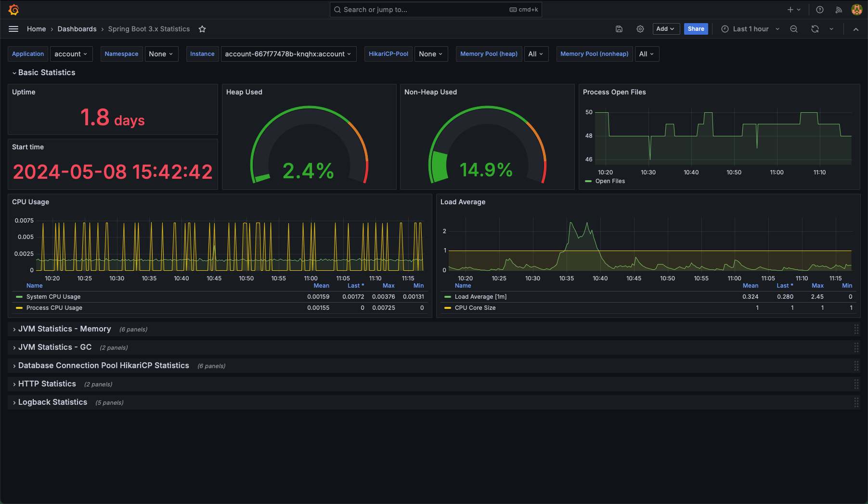Viewport: 868px width, 504px height.
Task: Click the Heap Used 2.4% gauge
Action: tap(309, 145)
